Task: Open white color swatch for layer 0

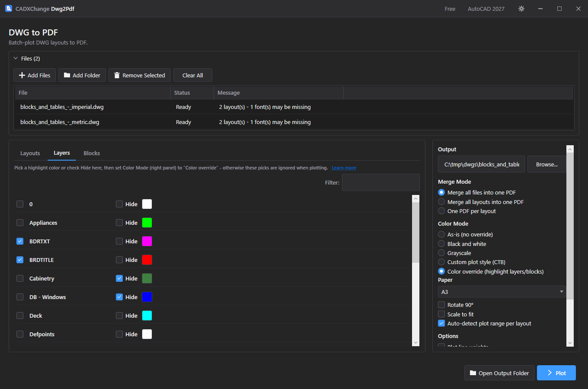Action: [x=147, y=204]
